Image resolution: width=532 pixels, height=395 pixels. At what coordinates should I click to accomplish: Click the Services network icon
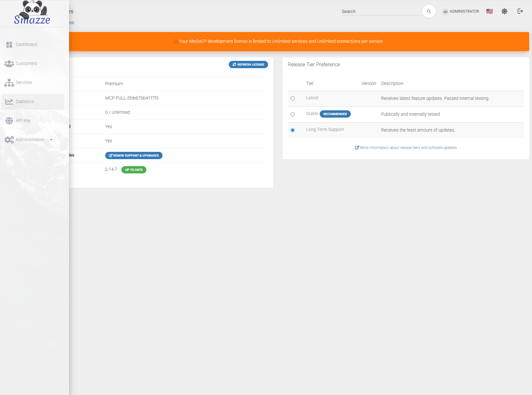(x=9, y=83)
